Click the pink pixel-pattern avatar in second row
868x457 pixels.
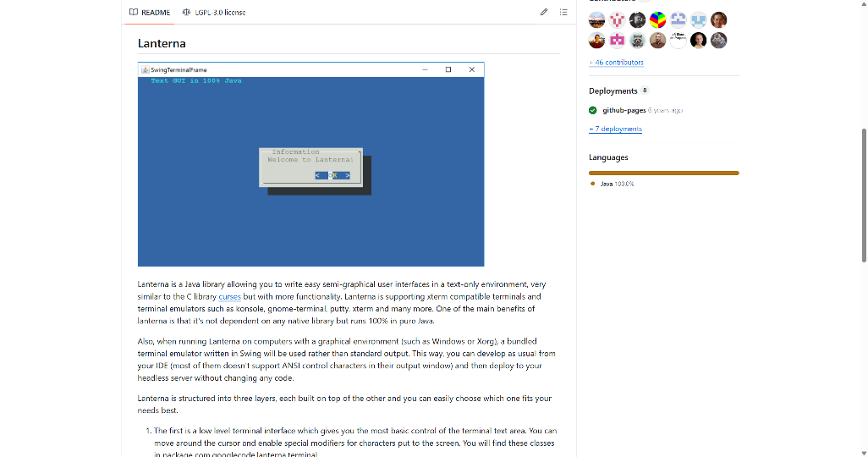[618, 40]
